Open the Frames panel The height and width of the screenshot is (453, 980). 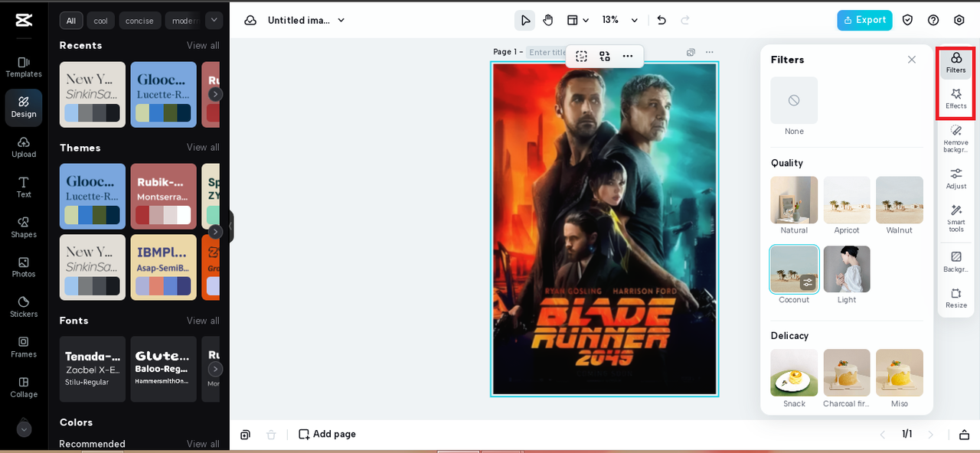click(24, 347)
